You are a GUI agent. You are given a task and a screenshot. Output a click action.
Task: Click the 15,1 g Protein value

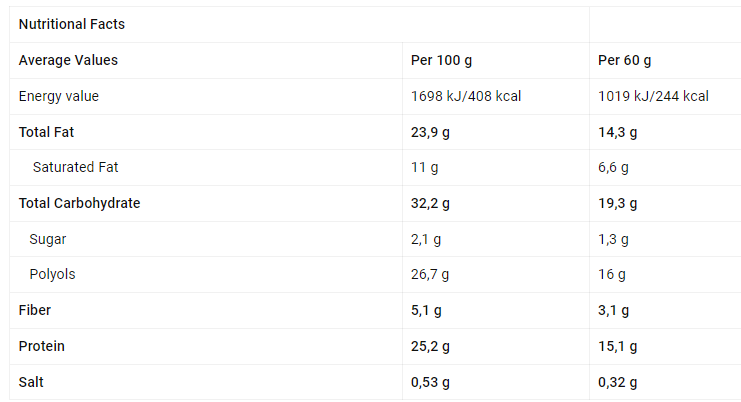tap(618, 346)
